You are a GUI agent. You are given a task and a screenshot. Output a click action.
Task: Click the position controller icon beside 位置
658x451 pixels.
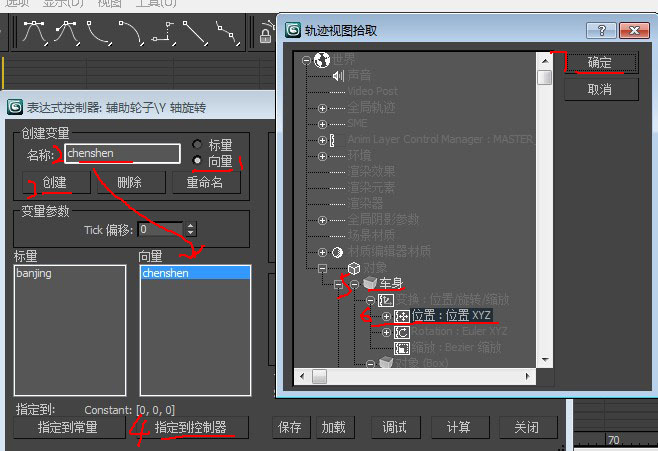(402, 316)
